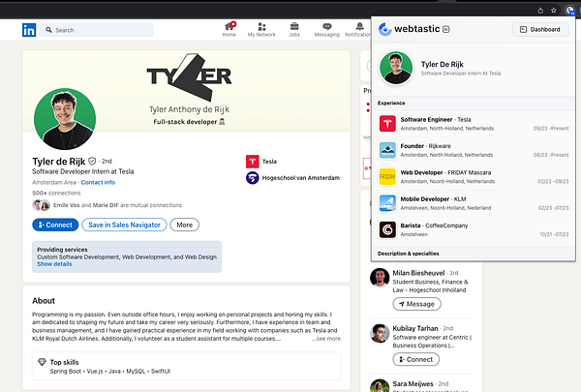Click the Top skills diamond icon
The image size is (581, 392).
(x=42, y=362)
